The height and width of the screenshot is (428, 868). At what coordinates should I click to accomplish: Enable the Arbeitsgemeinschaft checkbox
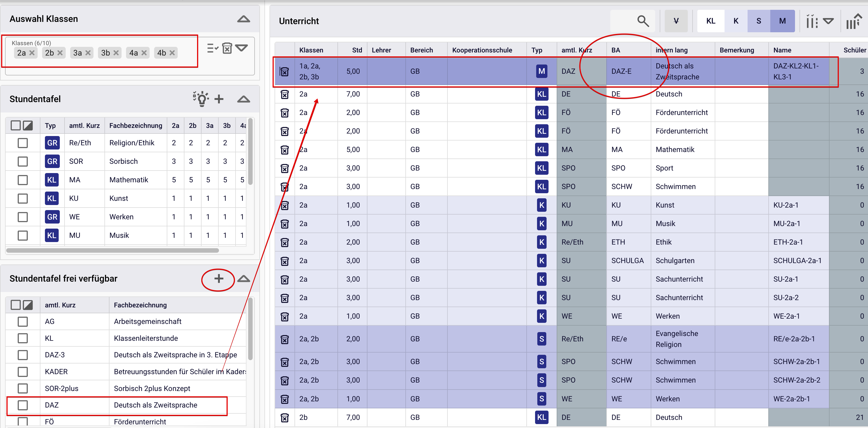pyautogui.click(x=22, y=322)
